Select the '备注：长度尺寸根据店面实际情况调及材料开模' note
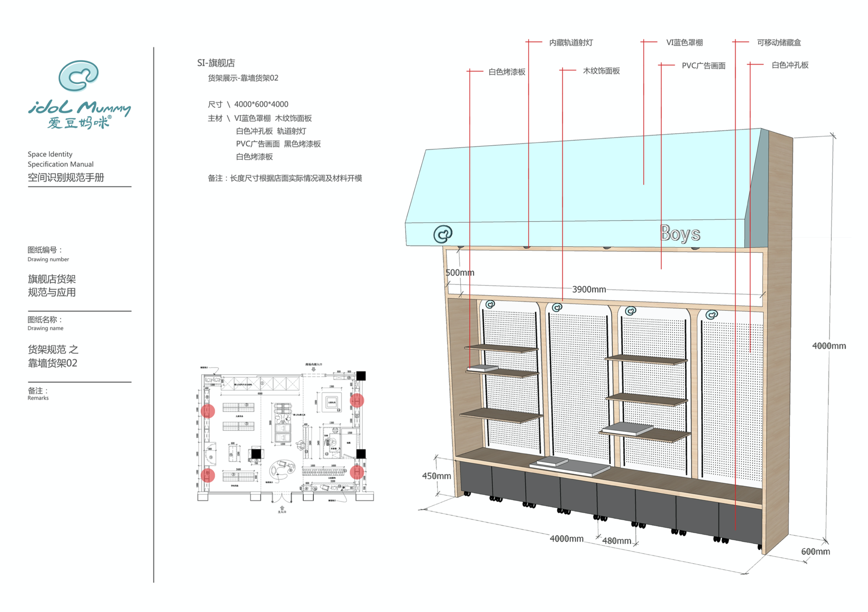The width and height of the screenshot is (868, 612). [285, 178]
